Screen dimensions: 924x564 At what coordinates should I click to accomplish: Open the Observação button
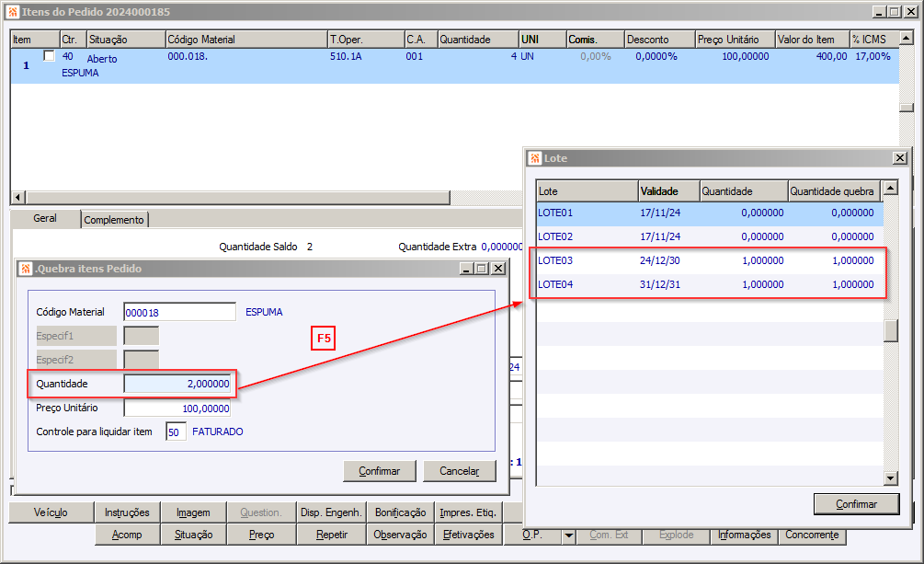(x=401, y=535)
